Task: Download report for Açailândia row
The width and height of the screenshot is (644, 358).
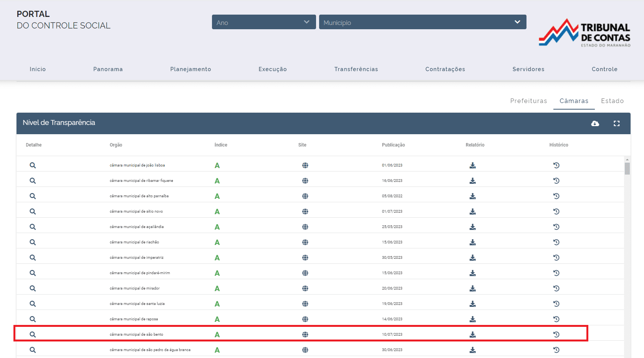Action: point(473,227)
